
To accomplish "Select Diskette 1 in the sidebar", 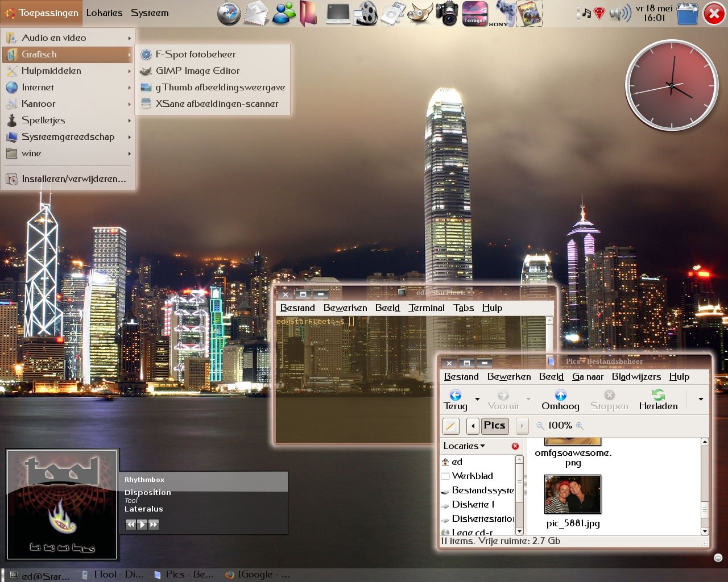I will point(478,505).
